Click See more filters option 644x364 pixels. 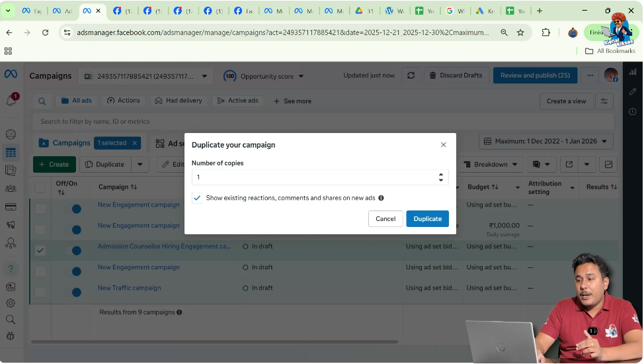(x=292, y=101)
